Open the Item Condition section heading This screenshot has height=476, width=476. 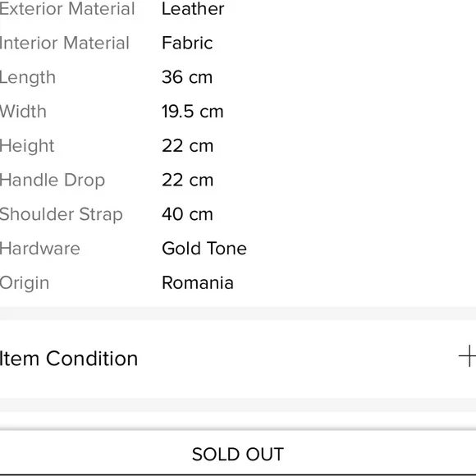[69, 359]
